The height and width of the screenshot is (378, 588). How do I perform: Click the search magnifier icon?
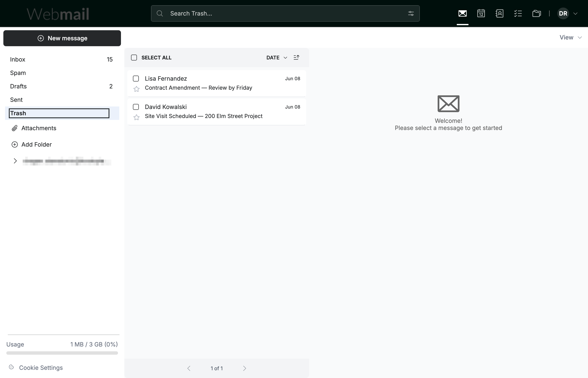pyautogui.click(x=160, y=13)
